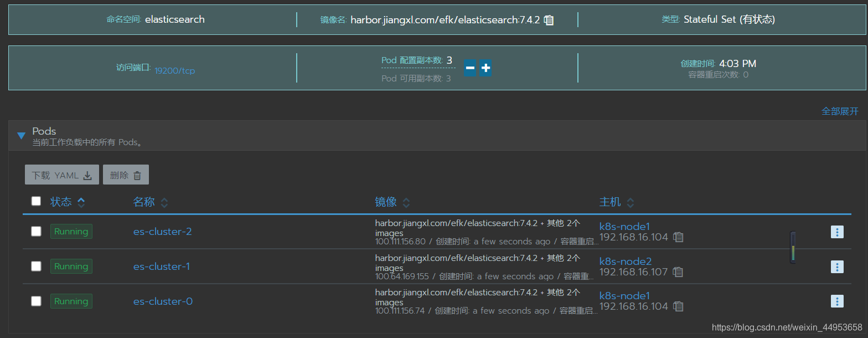Screen dimensions: 868x338
Task: Click the pod IP 100.111.156.74 text
Action: pyautogui.click(x=400, y=311)
